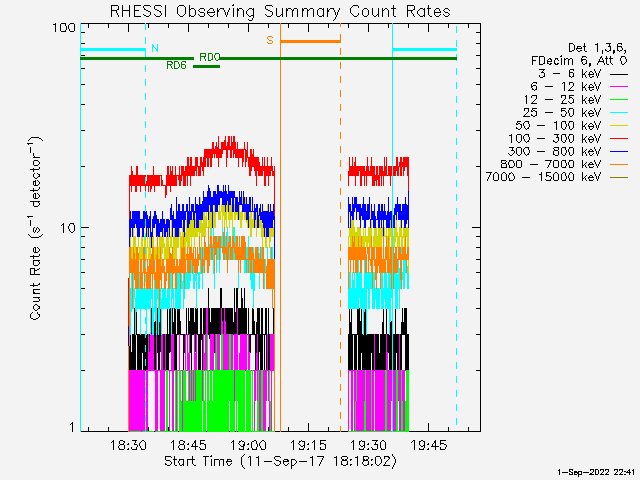Click the 'Count Rate' y-axis title
This screenshot has width=640, height=480.
coord(36,228)
